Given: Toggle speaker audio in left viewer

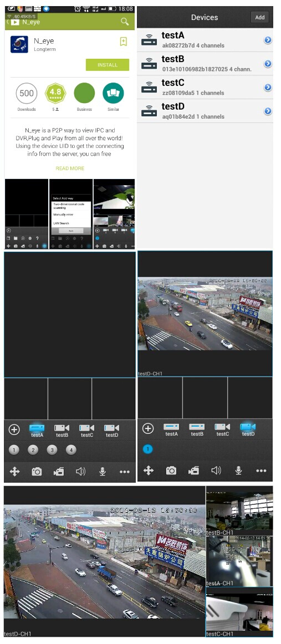Looking at the screenshot, I should pos(80,472).
